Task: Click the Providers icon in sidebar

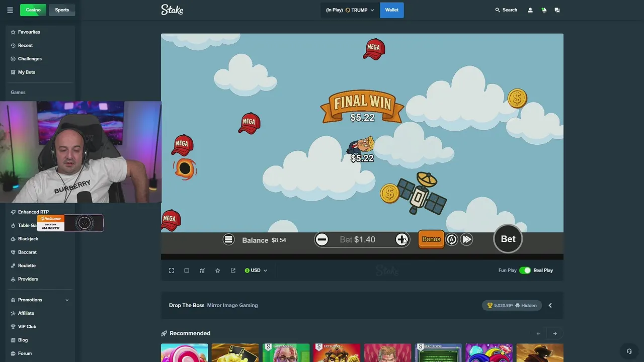Action: 13,279
